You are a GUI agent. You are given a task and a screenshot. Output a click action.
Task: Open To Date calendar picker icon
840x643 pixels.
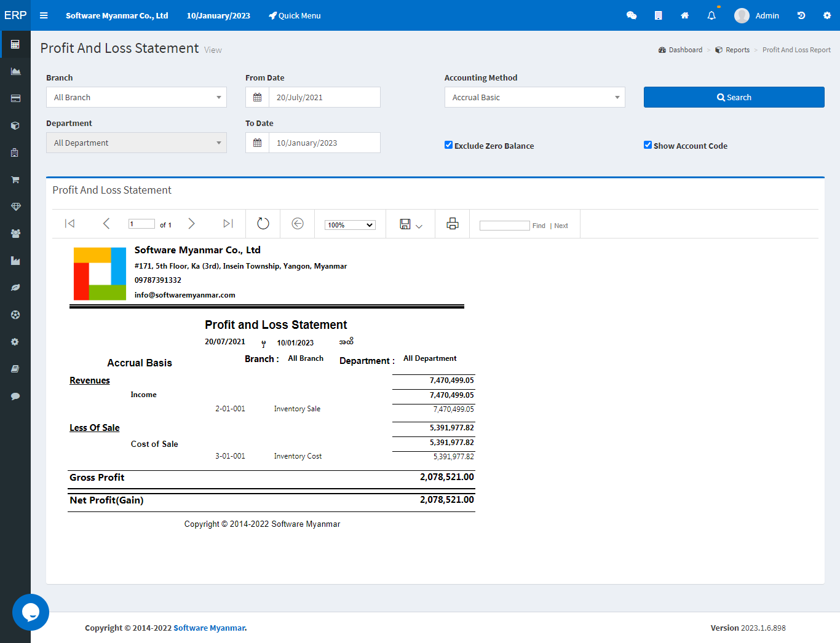(x=257, y=143)
